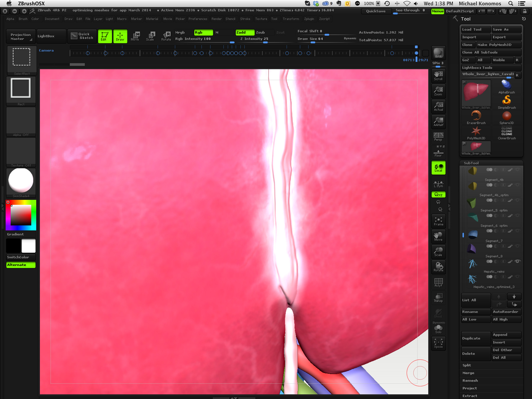Expand the Lightbox Tools list
Image resolution: width=532 pixels, height=399 pixels.
coord(491,68)
